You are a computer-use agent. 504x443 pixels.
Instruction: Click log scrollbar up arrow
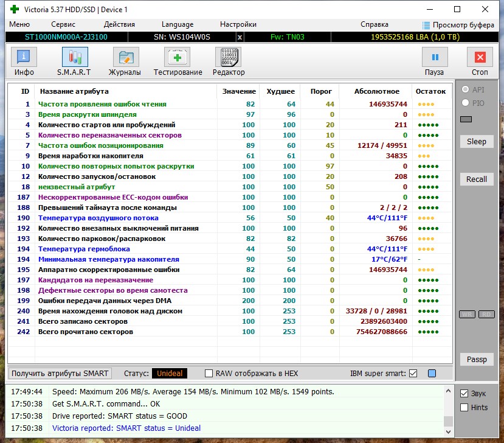click(449, 391)
